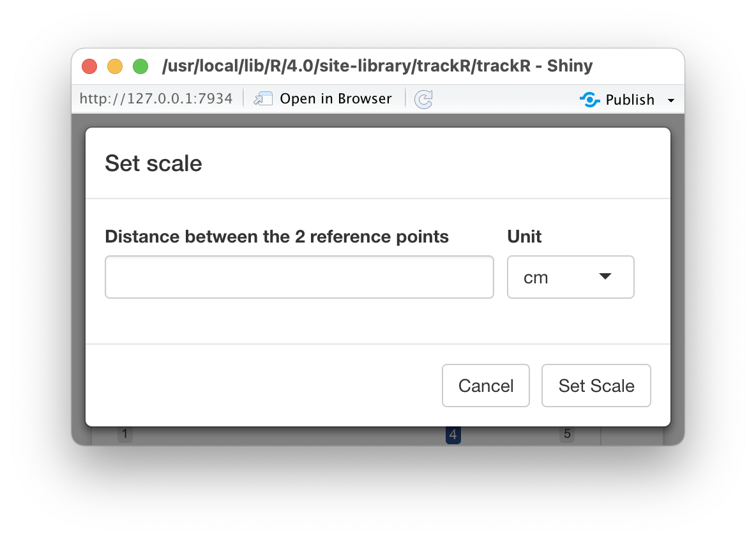Select slider tick label 4
Image resolution: width=756 pixels, height=540 pixels.
pyautogui.click(x=453, y=435)
